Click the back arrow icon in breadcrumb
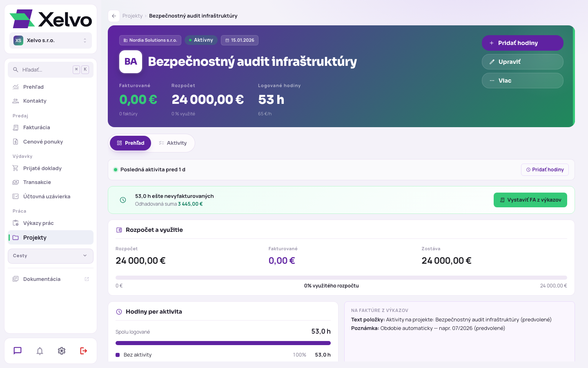The height and width of the screenshot is (368, 588). click(114, 16)
